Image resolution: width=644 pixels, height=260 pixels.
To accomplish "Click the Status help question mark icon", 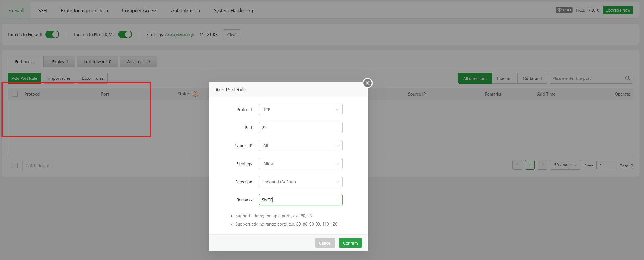I will coord(195,94).
